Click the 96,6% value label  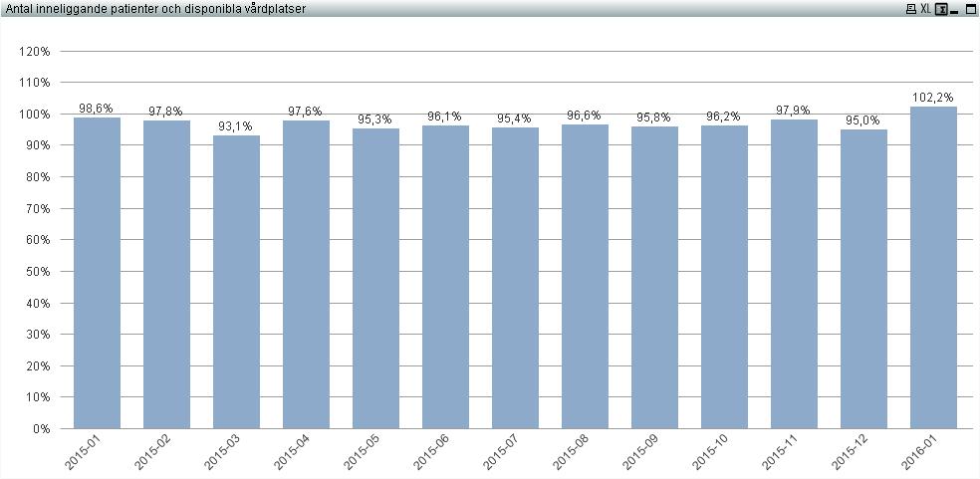[584, 116]
